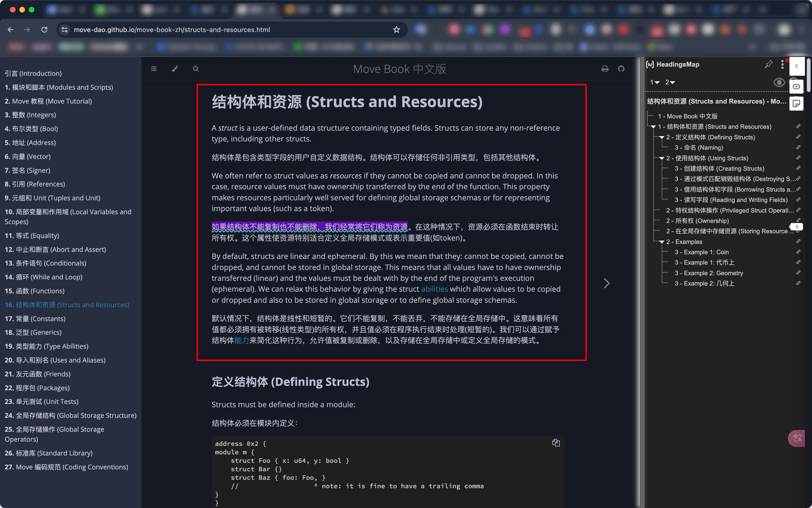Click anchor link icon beside 创建结构体 (Creating Structs)
The width and height of the screenshot is (812, 508).
coord(798,168)
